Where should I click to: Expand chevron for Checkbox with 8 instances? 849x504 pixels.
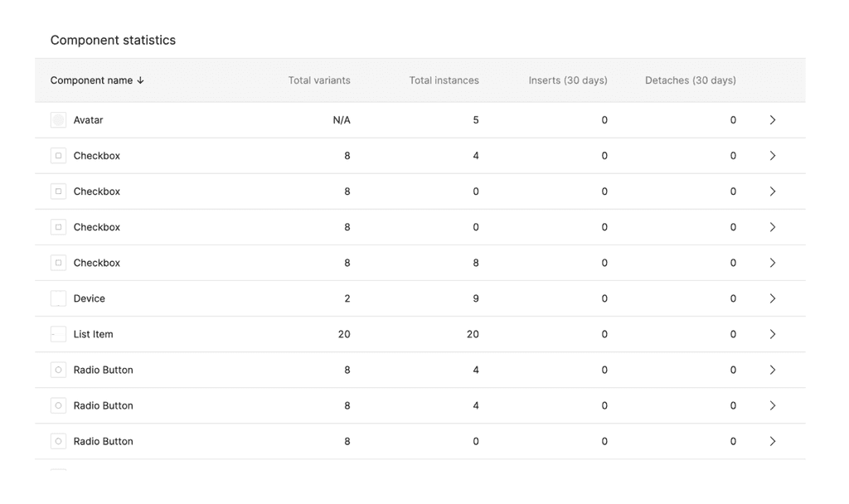(772, 263)
